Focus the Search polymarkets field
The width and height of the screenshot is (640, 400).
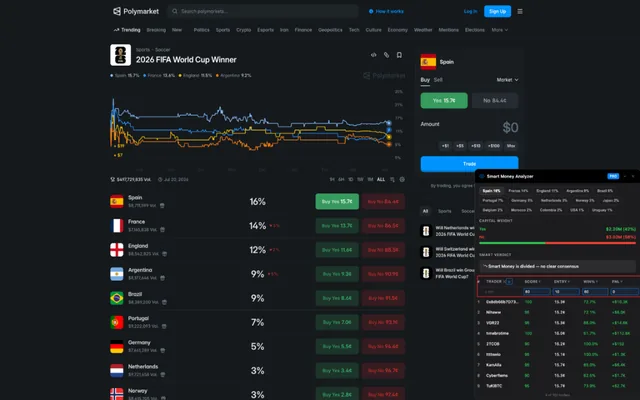[263, 11]
